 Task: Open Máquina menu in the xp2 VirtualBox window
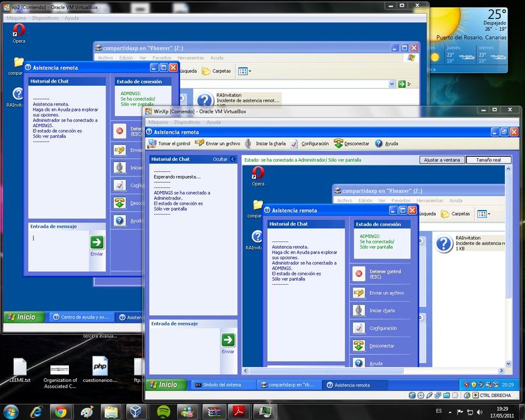coord(16,18)
